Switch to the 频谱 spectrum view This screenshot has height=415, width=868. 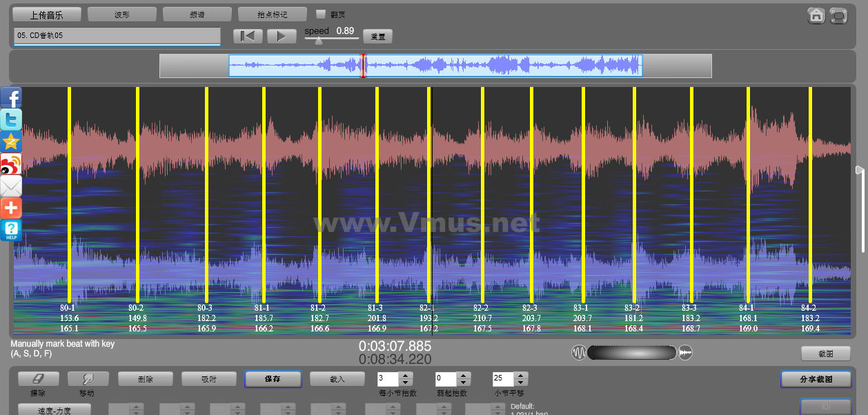(x=197, y=14)
